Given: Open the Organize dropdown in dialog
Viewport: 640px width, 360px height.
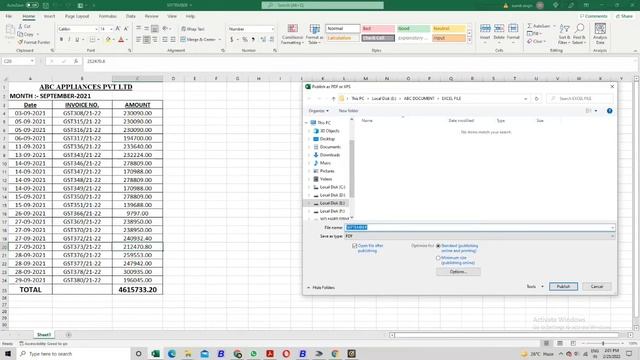Looking at the screenshot, I should (x=319, y=111).
